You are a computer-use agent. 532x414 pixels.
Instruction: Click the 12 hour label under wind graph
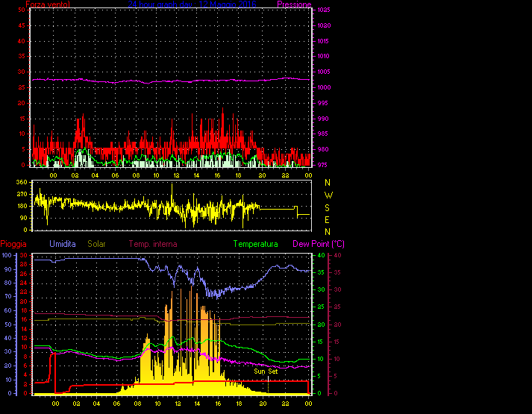(176, 175)
